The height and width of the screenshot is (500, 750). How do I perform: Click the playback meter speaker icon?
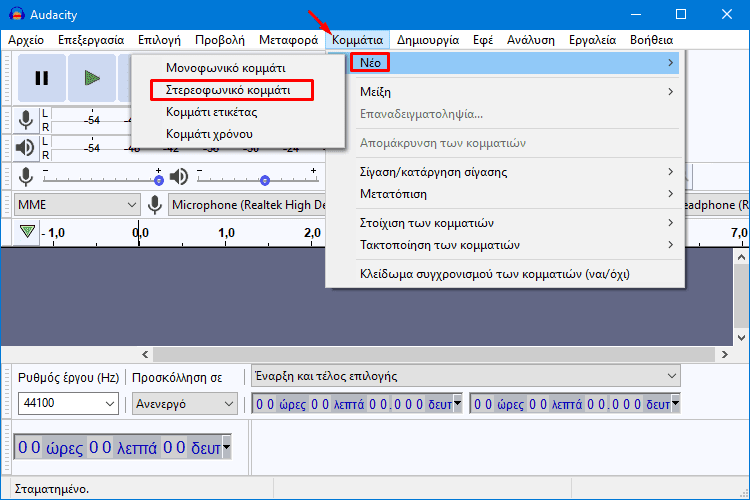click(25, 148)
